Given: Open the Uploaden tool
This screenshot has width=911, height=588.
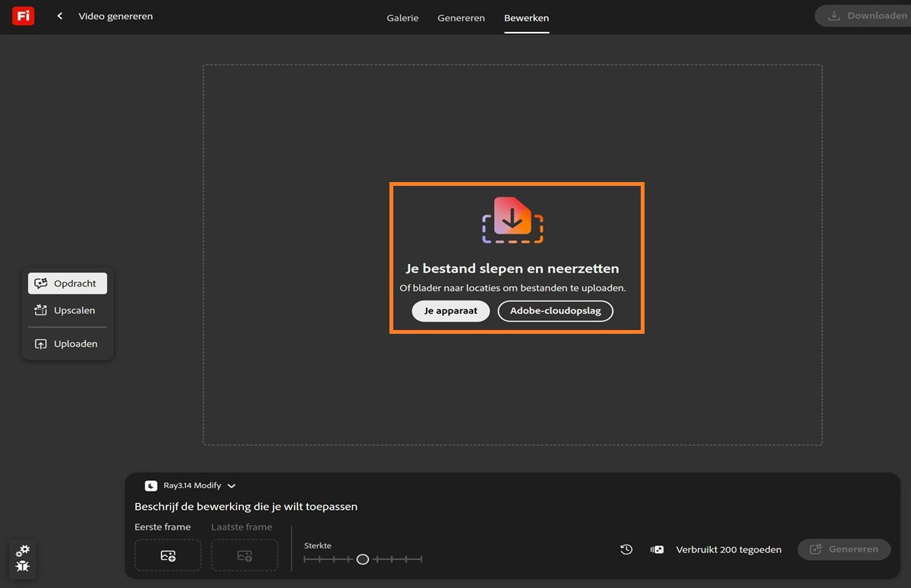Looking at the screenshot, I should (68, 343).
